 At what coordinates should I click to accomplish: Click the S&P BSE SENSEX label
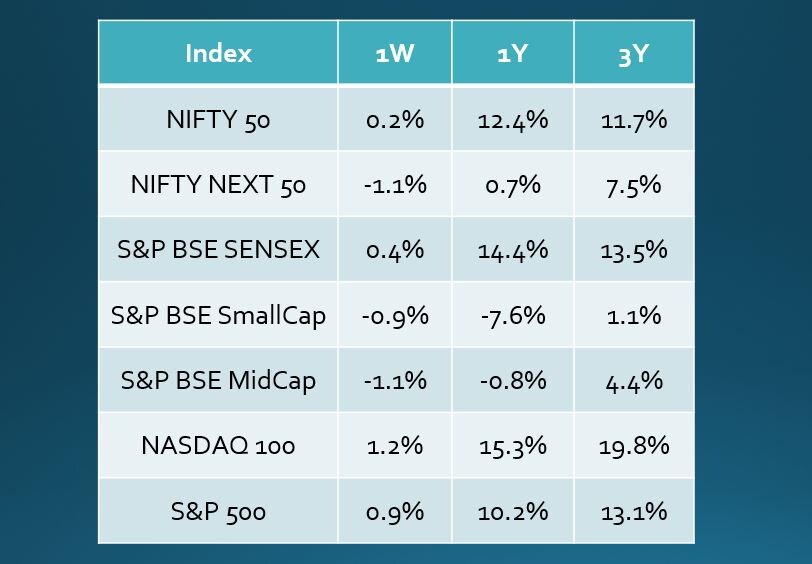[x=218, y=250]
